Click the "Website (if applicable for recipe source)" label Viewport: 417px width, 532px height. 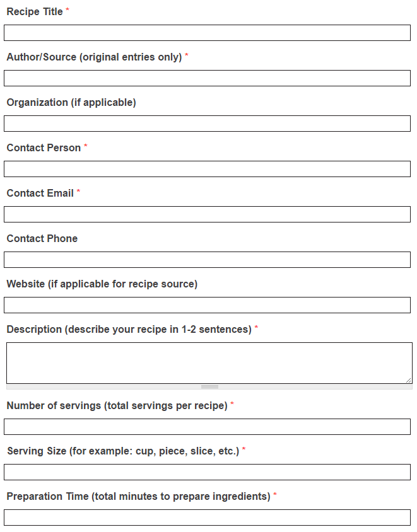coord(102,284)
